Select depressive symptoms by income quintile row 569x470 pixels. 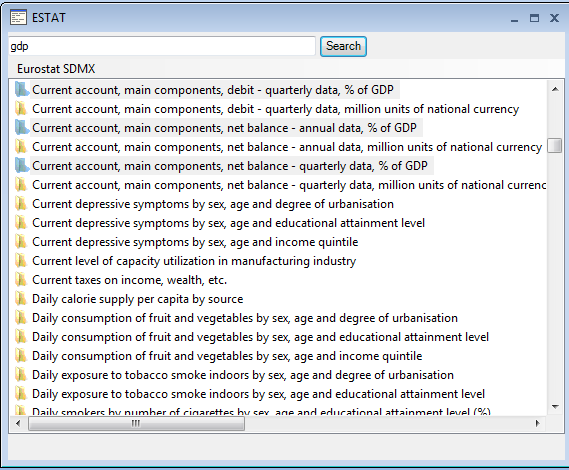point(195,242)
